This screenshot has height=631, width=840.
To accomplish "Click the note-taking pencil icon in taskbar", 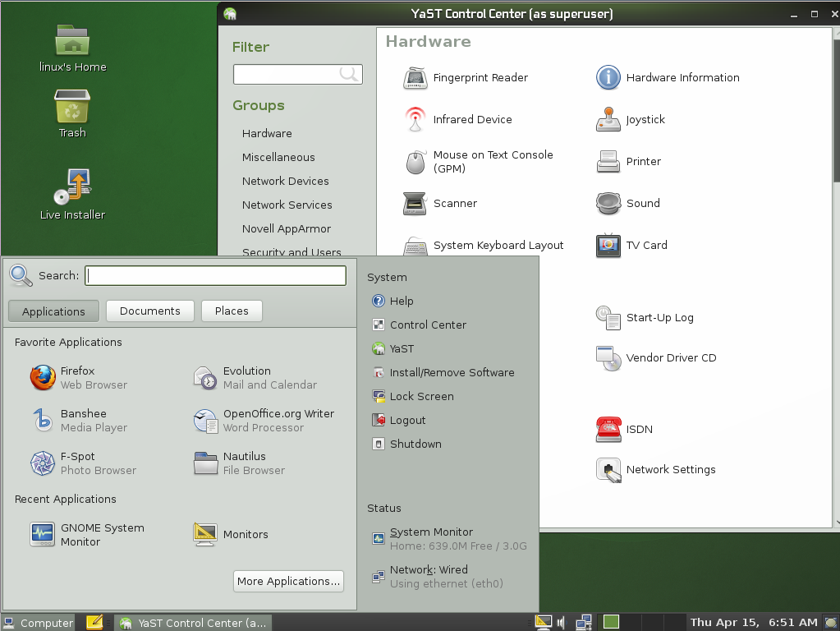I will [x=94, y=622].
